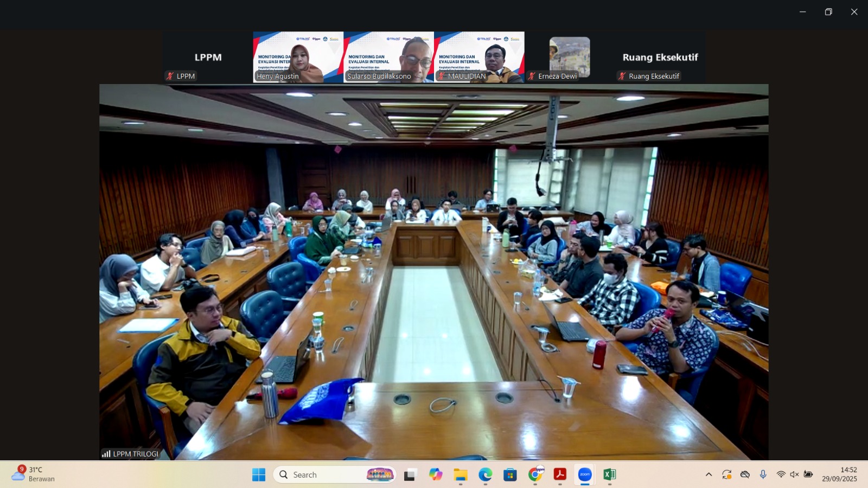Expand the hidden system tray icons chevron

pos(709,474)
